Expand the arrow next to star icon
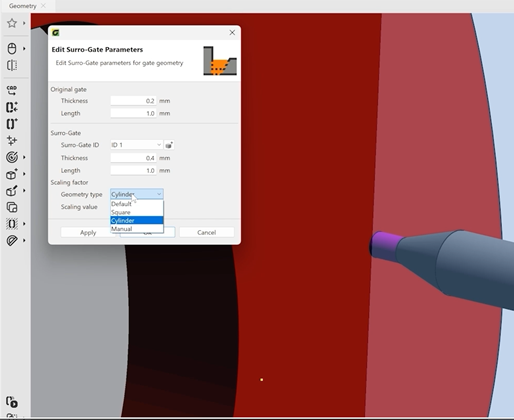The image size is (514, 420). [x=24, y=23]
